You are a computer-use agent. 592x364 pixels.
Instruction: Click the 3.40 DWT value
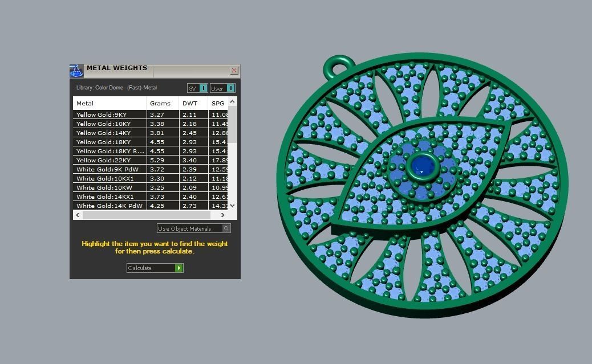(189, 160)
